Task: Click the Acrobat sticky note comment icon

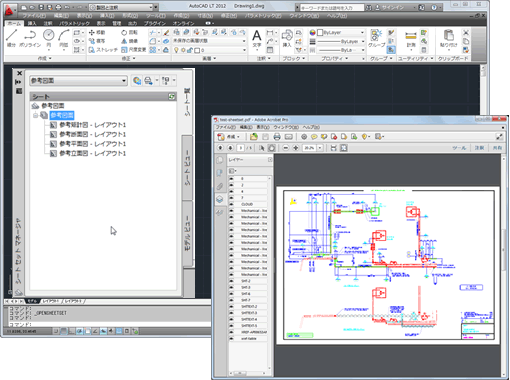Action: point(314,137)
